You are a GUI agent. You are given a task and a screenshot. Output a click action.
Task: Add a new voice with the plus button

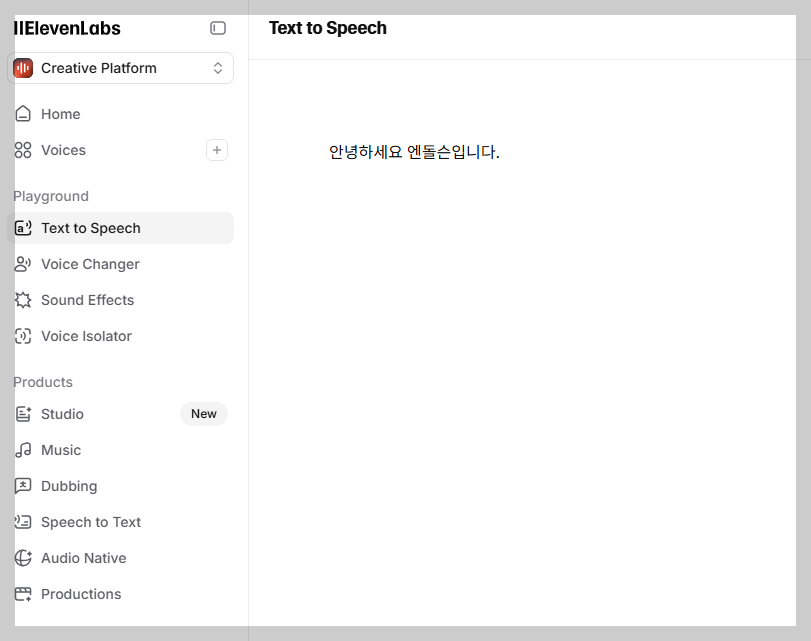click(217, 150)
